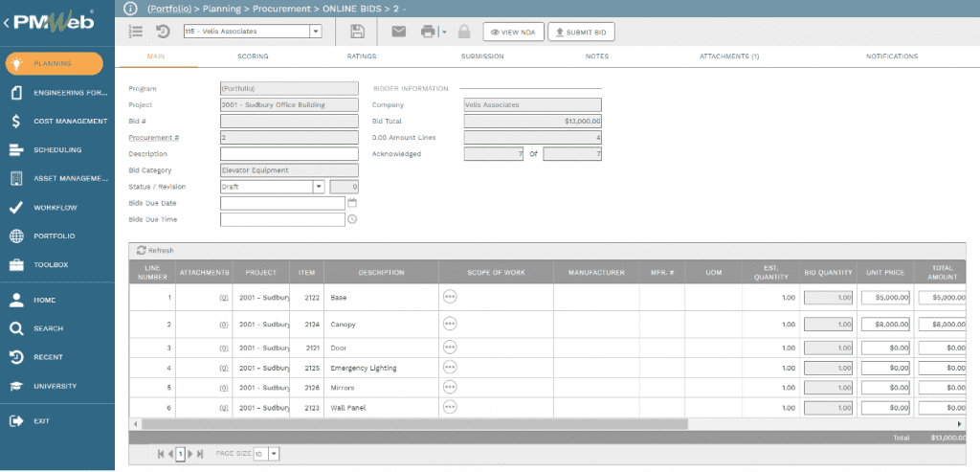Viewport: 980px width, 472px height.
Task: Open scope of work ellipsis for Mirrors
Action: click(450, 387)
